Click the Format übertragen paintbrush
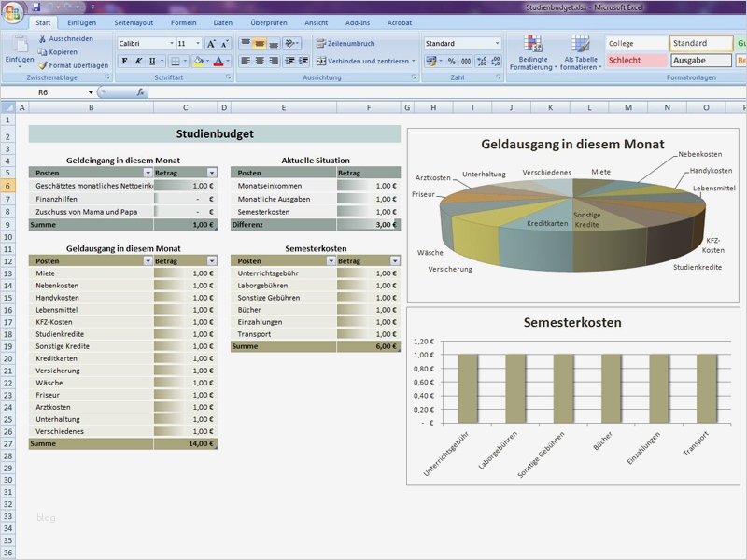This screenshot has width=747, height=560. pos(42,65)
